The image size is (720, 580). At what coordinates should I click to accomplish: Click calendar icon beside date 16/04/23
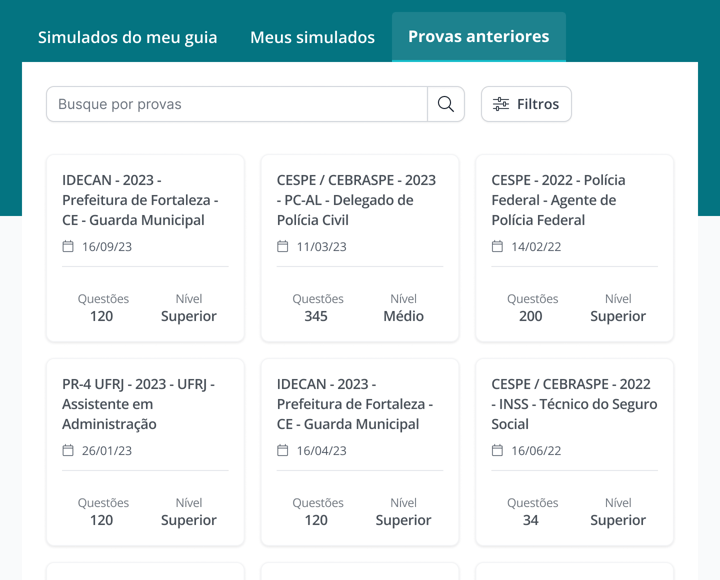(x=283, y=450)
